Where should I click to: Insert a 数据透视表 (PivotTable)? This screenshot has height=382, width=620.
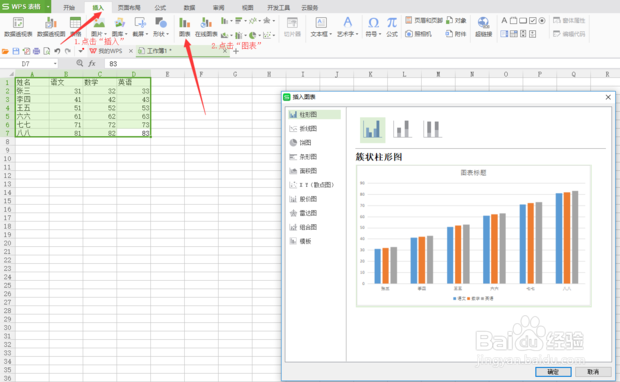(x=18, y=27)
